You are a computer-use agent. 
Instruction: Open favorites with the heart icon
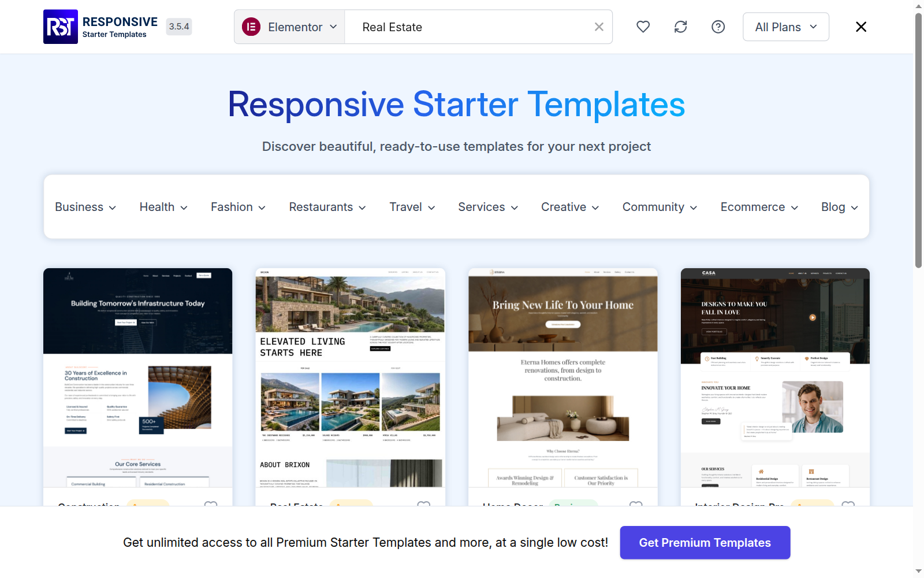[643, 27]
